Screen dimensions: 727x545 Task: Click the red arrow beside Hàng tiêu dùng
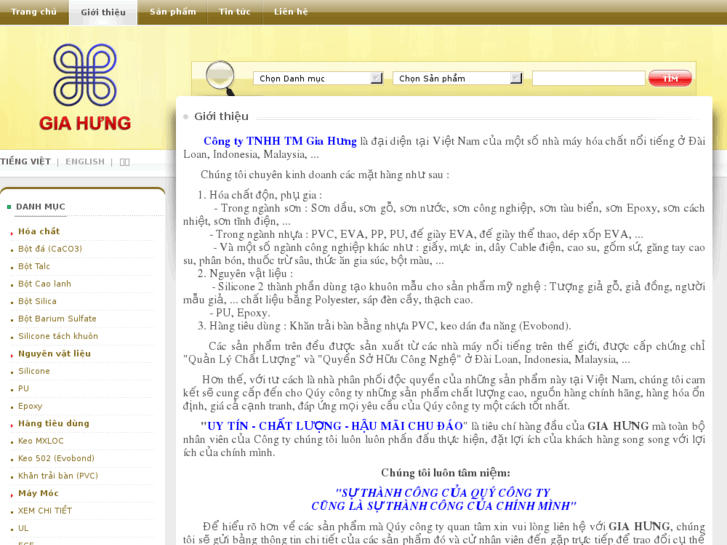tap(12, 424)
